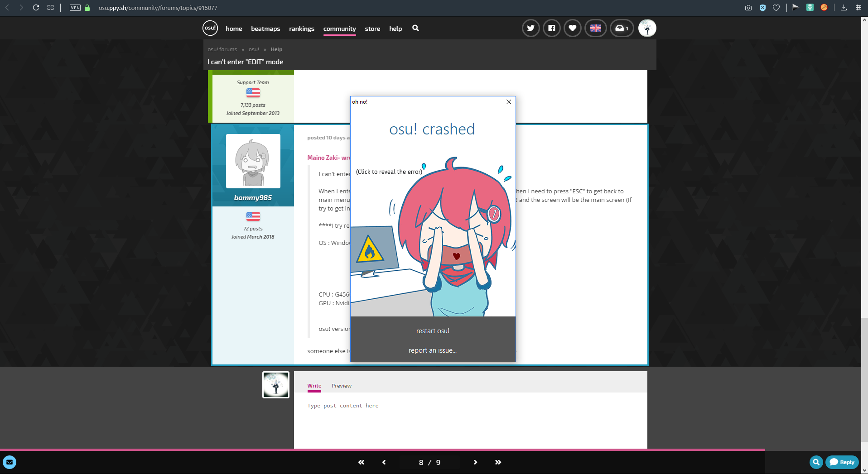
Task: Follow the osu! breadcrumb link
Action: coord(254,49)
